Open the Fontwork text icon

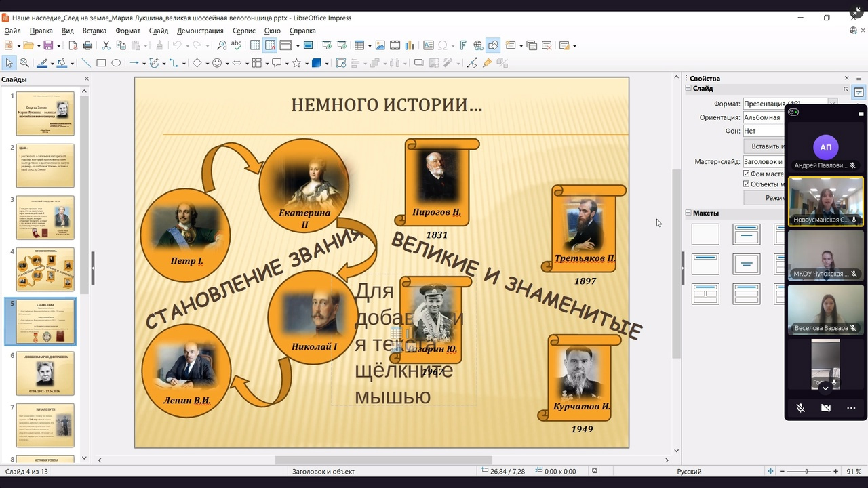point(463,45)
